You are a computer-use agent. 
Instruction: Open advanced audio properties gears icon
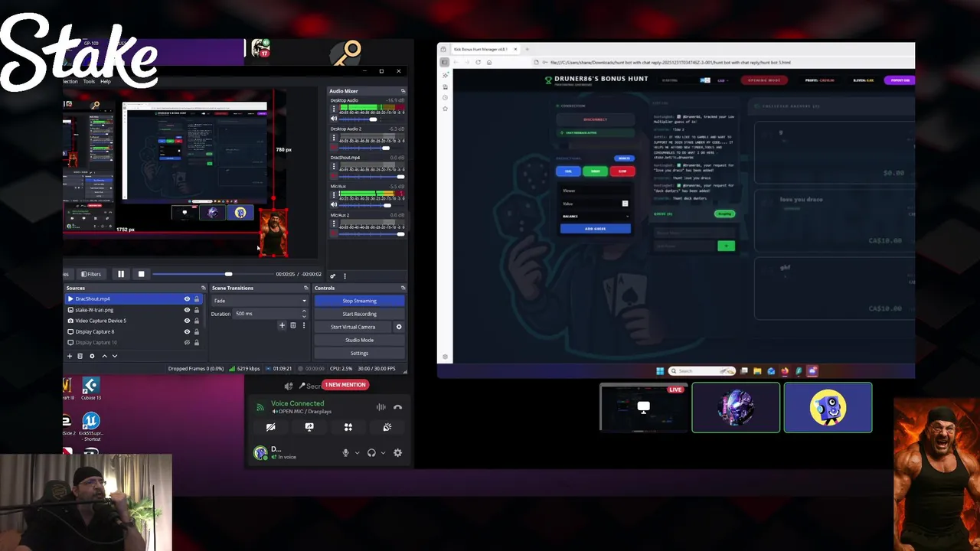(x=333, y=275)
